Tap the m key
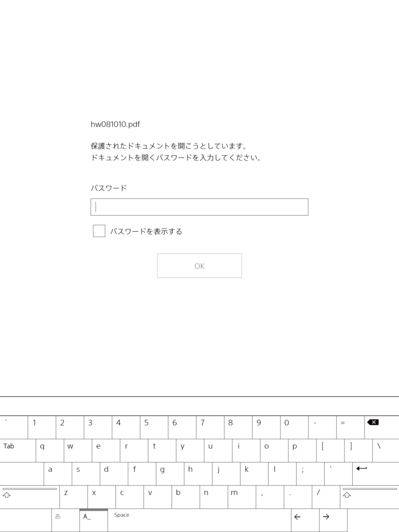 tap(242, 497)
